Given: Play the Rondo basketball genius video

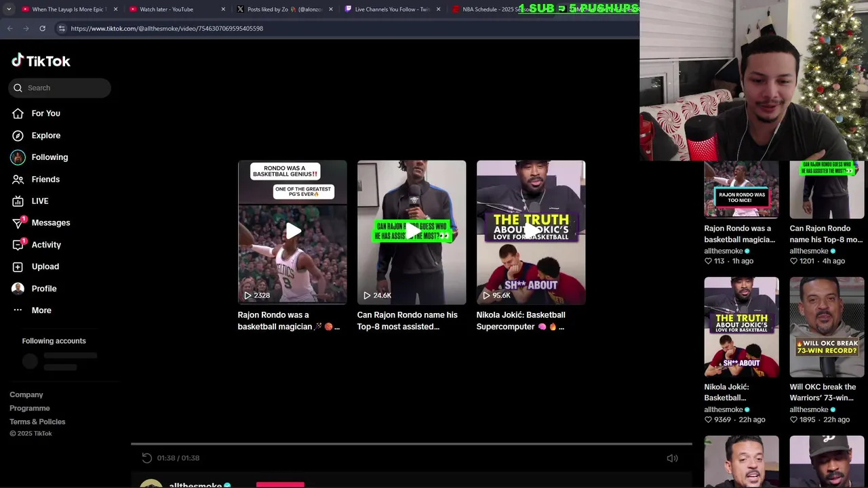Looking at the screenshot, I should [292, 232].
